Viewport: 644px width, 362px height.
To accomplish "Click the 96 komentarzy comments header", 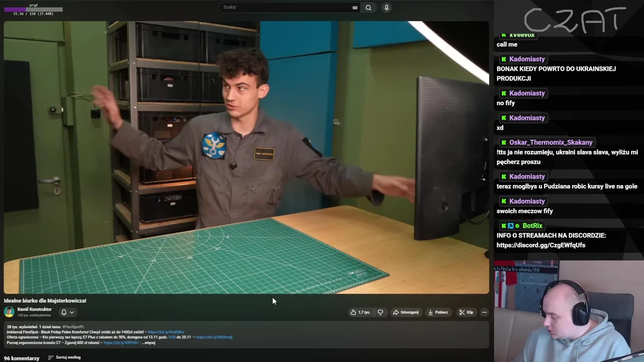I will (x=22, y=358).
